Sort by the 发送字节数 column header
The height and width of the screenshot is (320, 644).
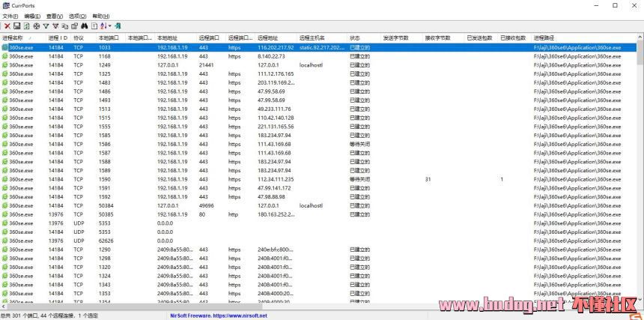pos(401,37)
